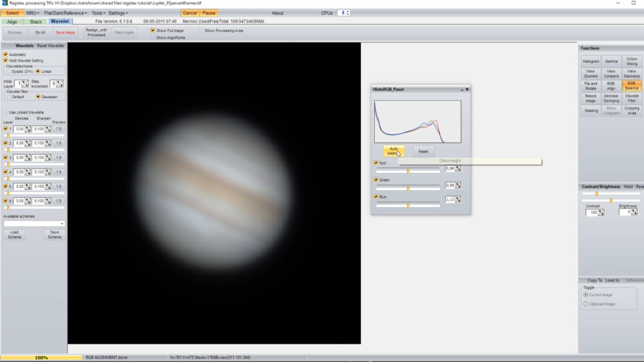The image size is (644, 362).
Task: Click Realign with Processed button
Action: 96,33
